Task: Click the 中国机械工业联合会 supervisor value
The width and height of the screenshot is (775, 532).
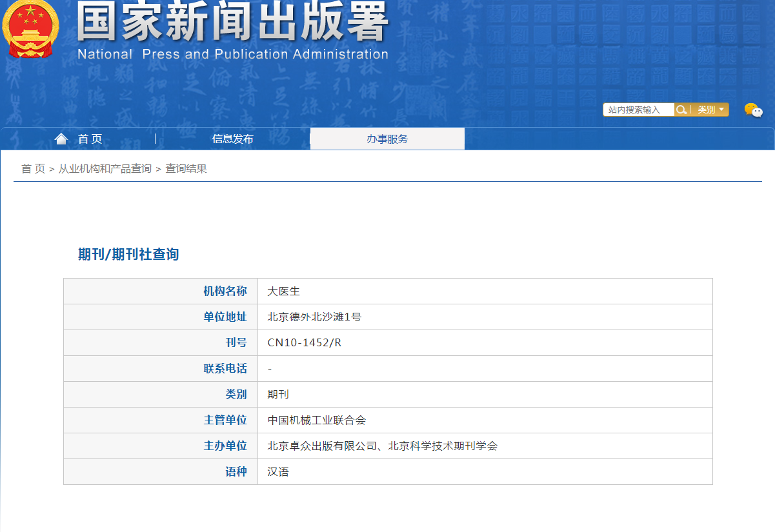Action: [317, 420]
